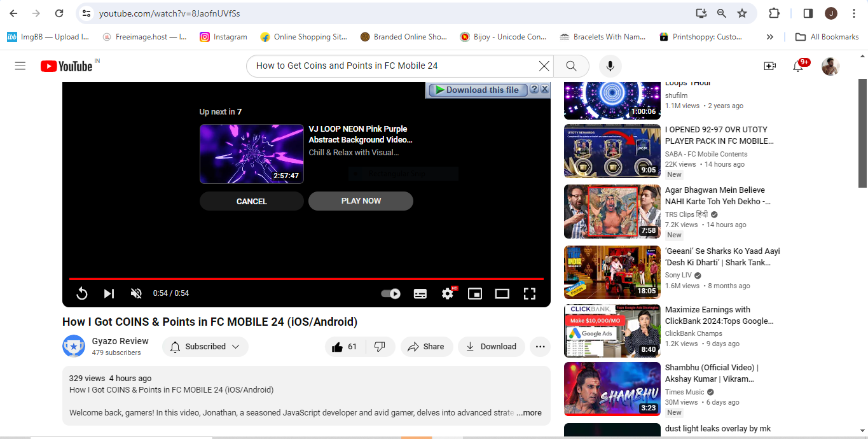Click the browser forward arrow
This screenshot has height=439, width=868.
coord(36,13)
